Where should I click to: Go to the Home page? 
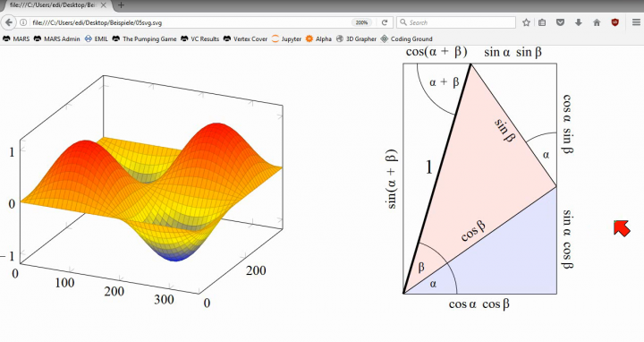pyautogui.click(x=597, y=22)
